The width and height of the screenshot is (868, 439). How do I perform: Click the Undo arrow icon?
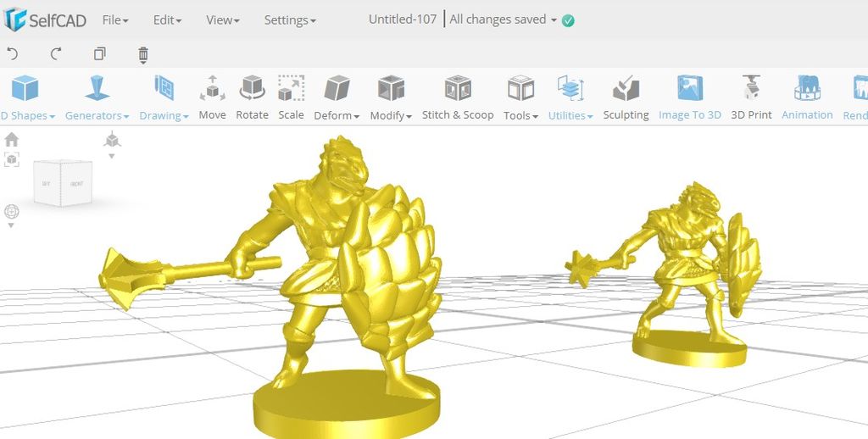(x=13, y=54)
